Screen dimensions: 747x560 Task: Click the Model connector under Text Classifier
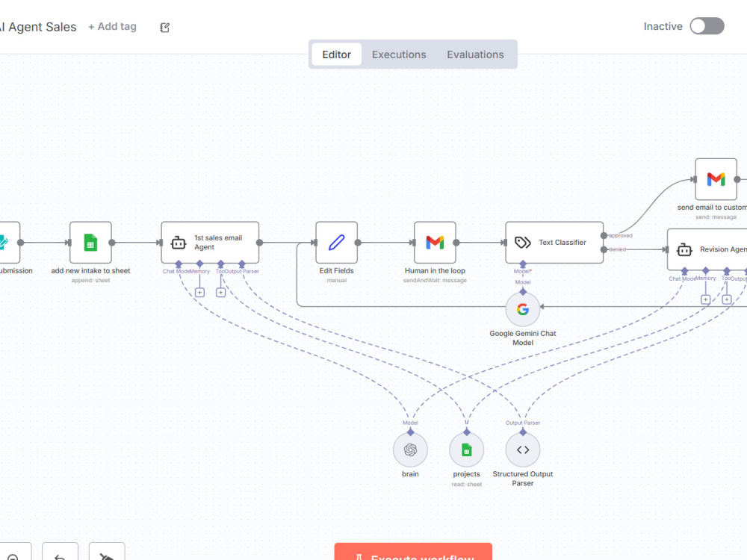coord(523,264)
